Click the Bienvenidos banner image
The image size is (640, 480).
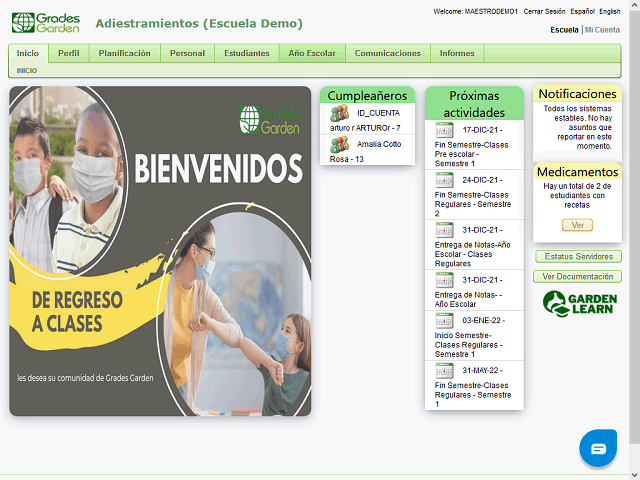(x=160, y=251)
